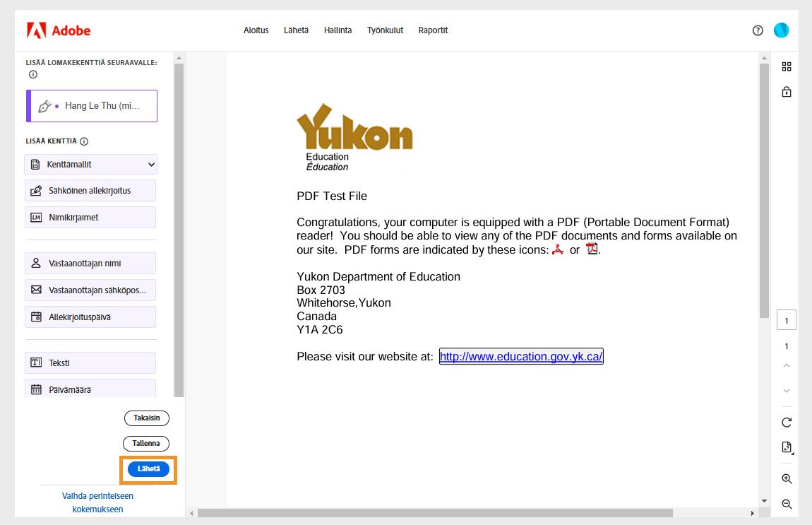Open the Lähetä tab in top navigation
Screen dimensions: 812x525
click(x=297, y=30)
